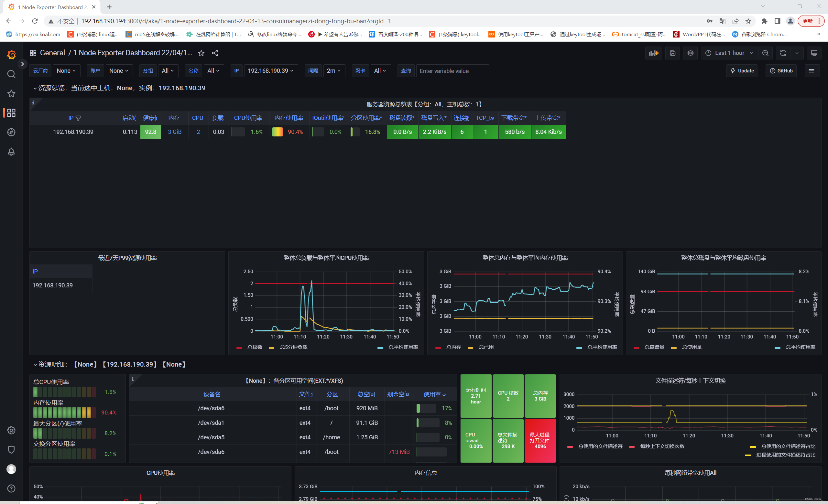The height and width of the screenshot is (504, 828).
Task: Switch to the Node Exporter Dashboard browser tab
Action: tap(50, 7)
